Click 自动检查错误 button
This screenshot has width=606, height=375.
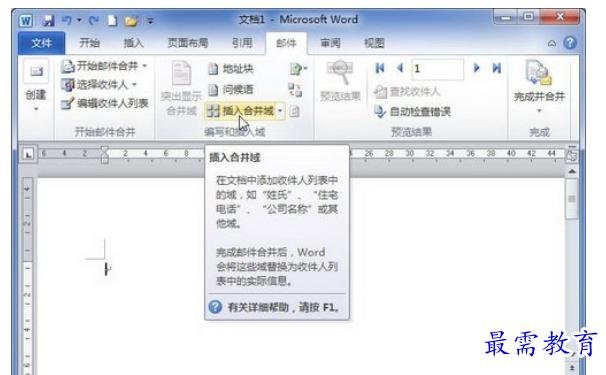[x=412, y=112]
